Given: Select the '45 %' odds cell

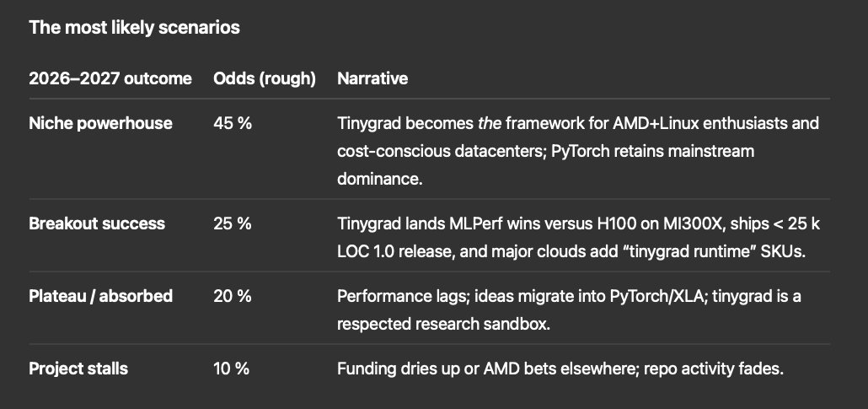Looking at the screenshot, I should coord(233,123).
